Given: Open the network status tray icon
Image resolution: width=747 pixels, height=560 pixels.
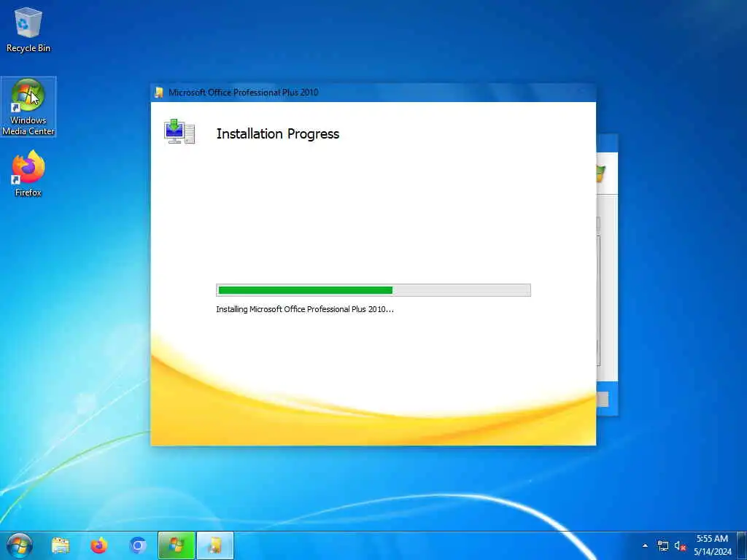Looking at the screenshot, I should click(662, 545).
